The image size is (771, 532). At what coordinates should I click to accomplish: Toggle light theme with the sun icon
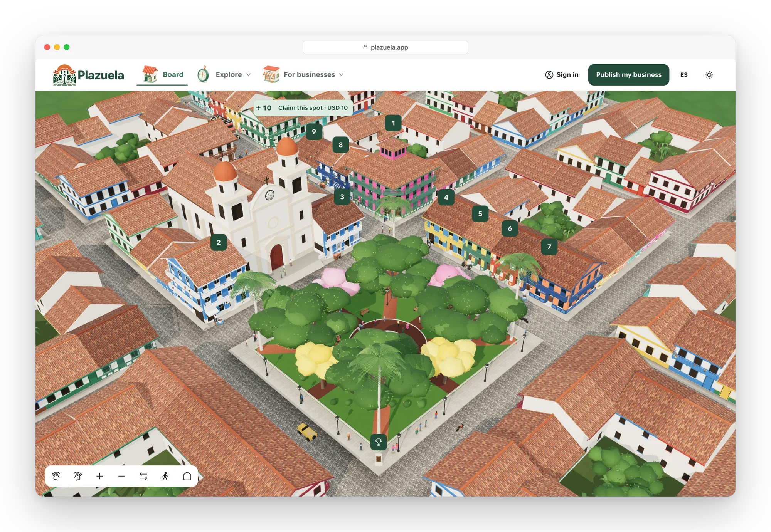tap(709, 75)
